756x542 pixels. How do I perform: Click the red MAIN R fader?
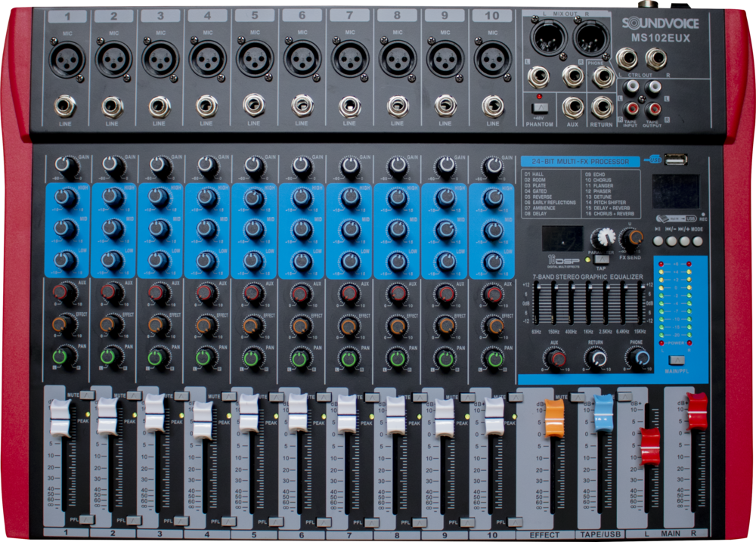coord(697,410)
